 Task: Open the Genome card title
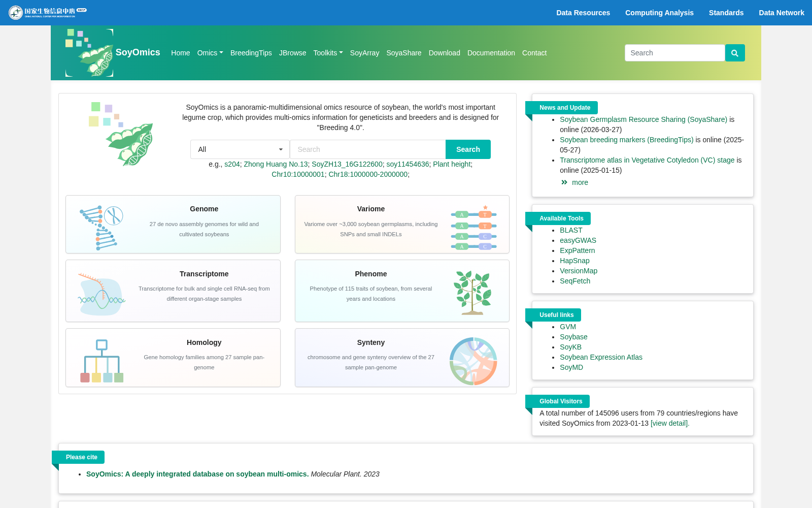(x=204, y=209)
